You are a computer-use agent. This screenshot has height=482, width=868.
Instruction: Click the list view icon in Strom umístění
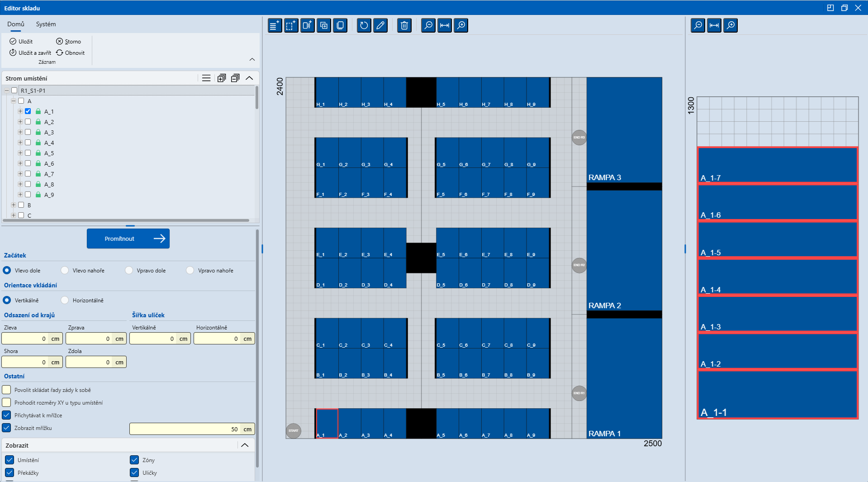(x=206, y=78)
